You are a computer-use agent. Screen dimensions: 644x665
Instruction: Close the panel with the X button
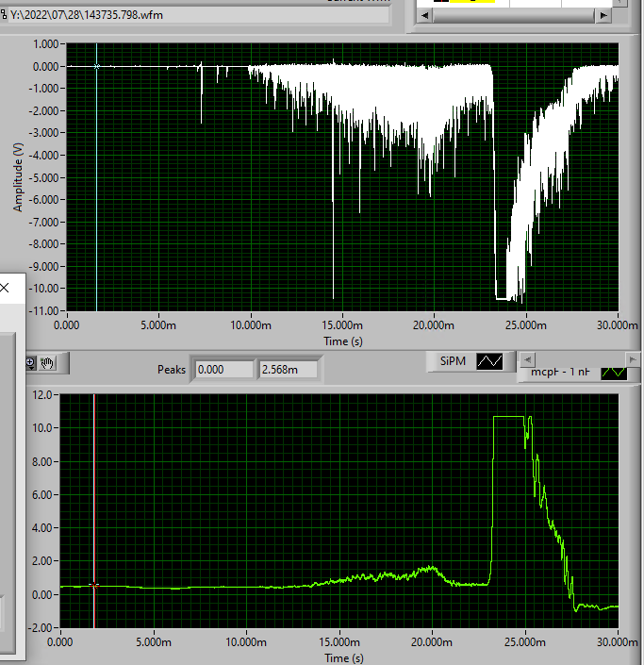click(5, 288)
